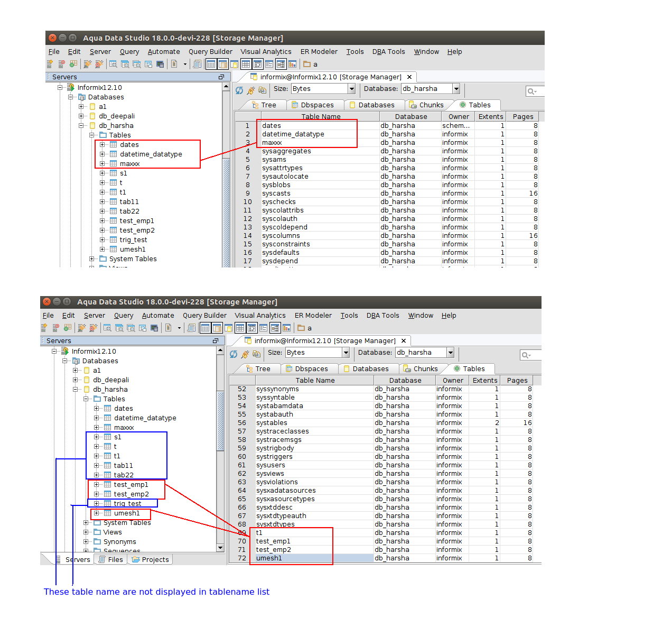Screen dimensions: 672x627
Task: Sort by Owner column header in lower table
Action: (453, 381)
